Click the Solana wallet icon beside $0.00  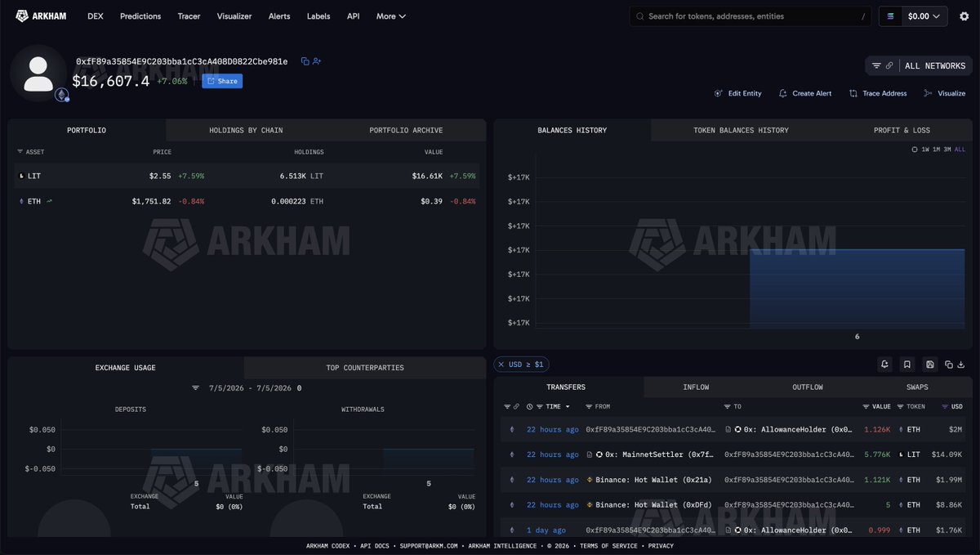point(890,16)
